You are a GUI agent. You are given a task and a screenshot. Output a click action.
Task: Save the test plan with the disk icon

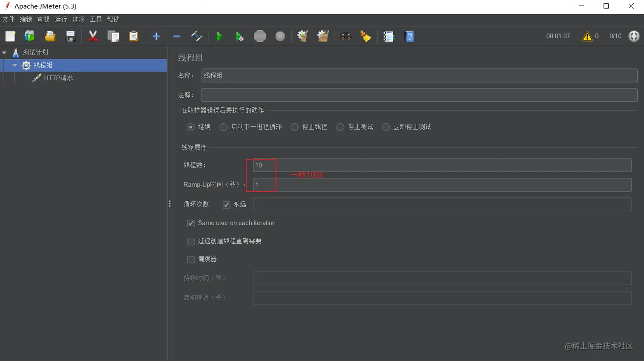click(70, 36)
